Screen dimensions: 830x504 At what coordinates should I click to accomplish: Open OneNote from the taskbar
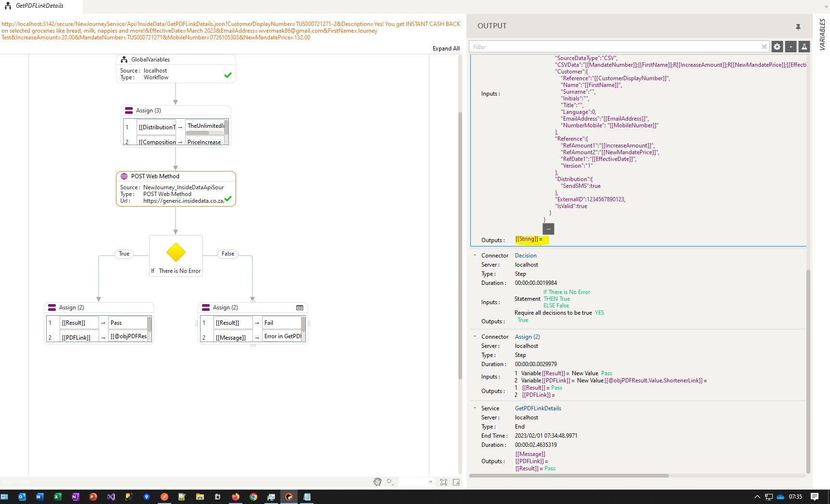(75, 497)
